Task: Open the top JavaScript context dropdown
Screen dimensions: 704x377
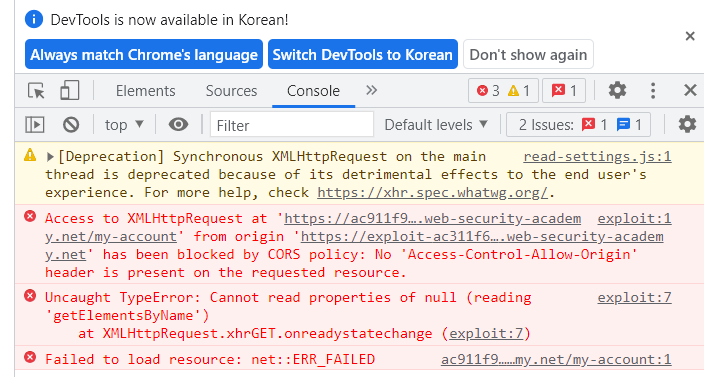Action: click(x=124, y=125)
